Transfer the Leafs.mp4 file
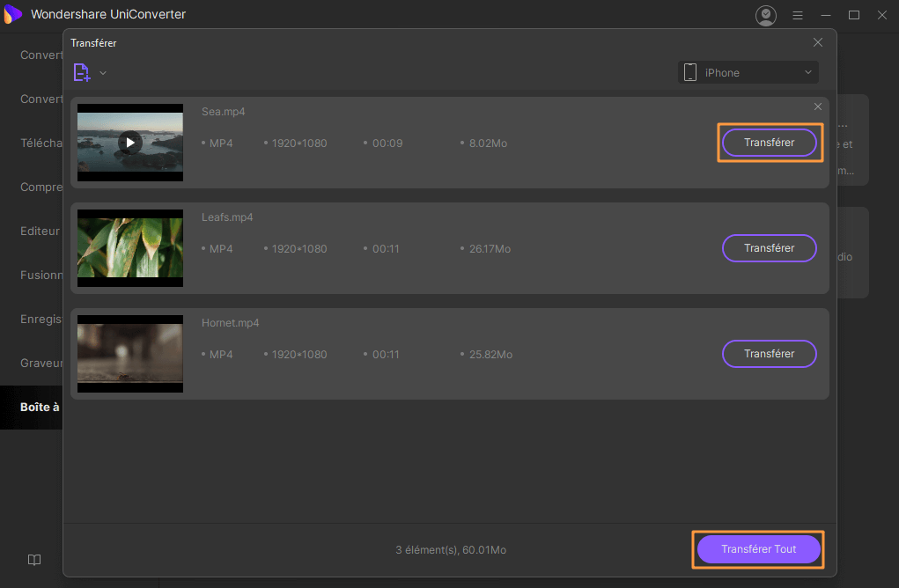Image resolution: width=899 pixels, height=588 pixels. [x=769, y=248]
